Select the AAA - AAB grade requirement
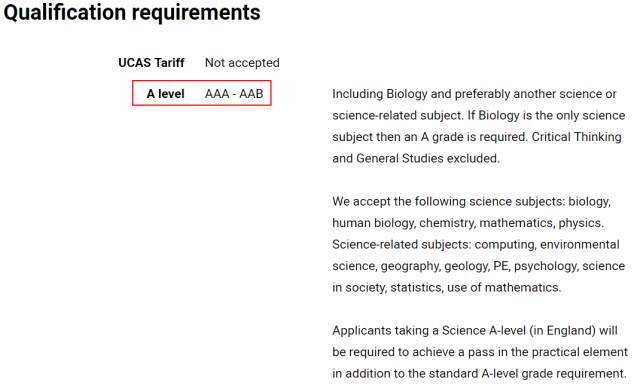The height and width of the screenshot is (386, 640). (234, 94)
